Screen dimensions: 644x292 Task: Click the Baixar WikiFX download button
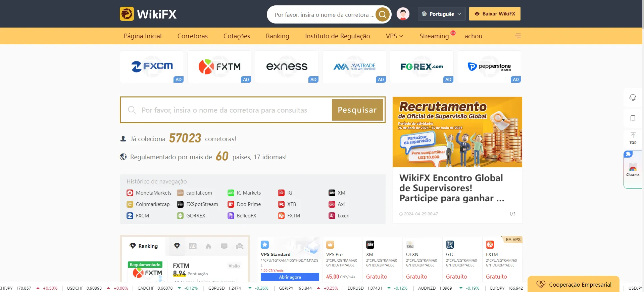[495, 14]
